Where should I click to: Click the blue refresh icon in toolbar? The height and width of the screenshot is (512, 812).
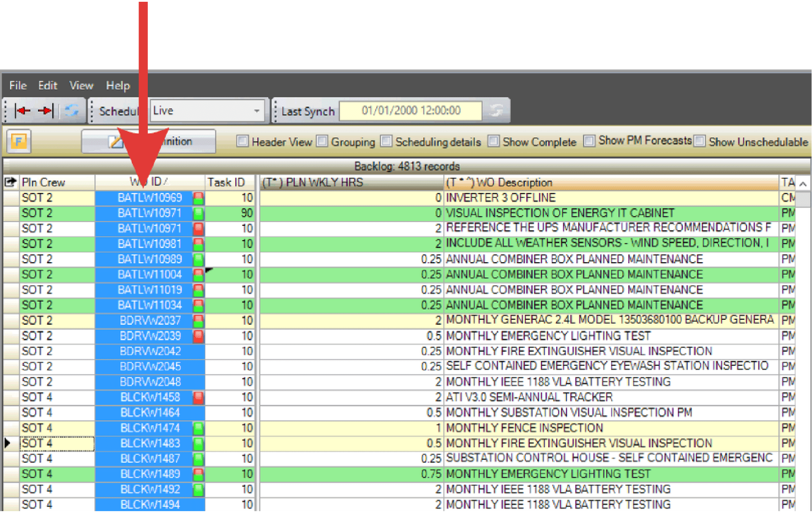(72, 111)
